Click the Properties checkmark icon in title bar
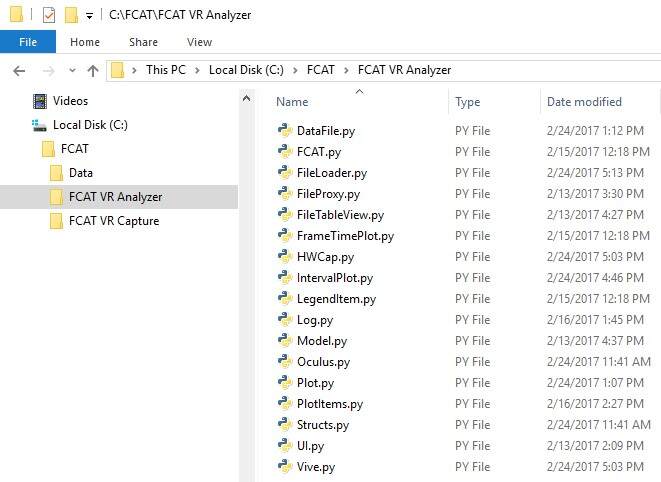661x482 pixels. coord(48,15)
